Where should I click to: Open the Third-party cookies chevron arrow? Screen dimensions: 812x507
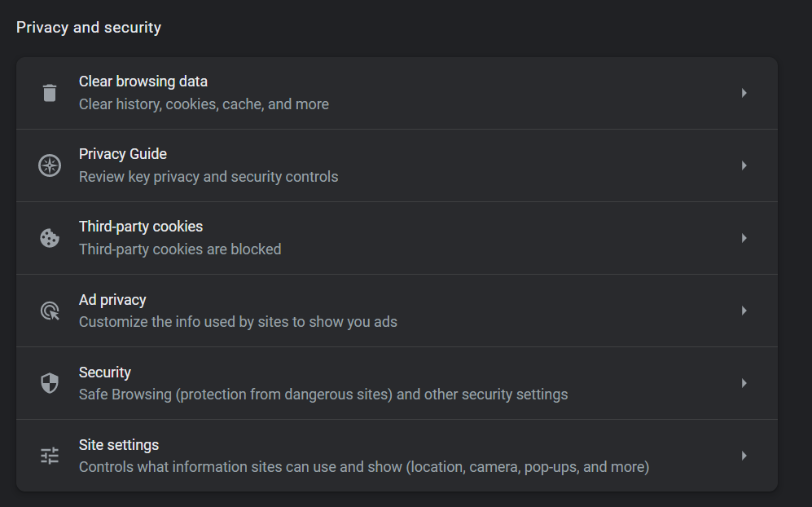coord(744,238)
